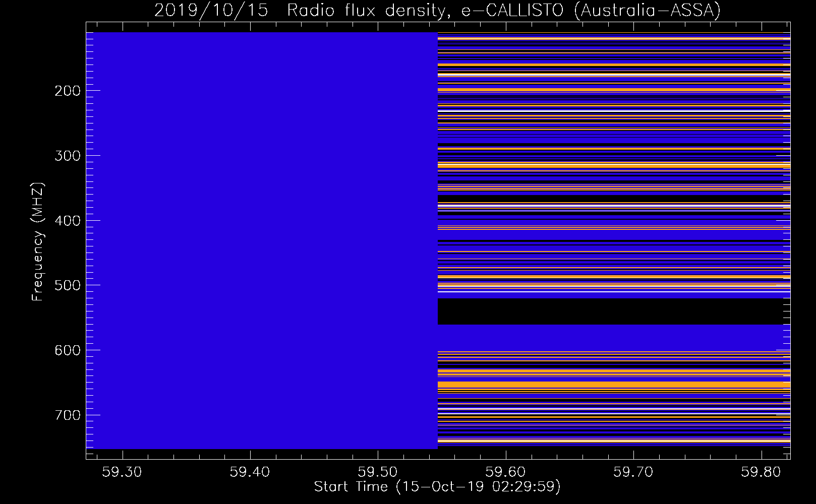This screenshot has width=816, height=504.
Task: Click the 400 frequency tick label
Action: pos(68,221)
